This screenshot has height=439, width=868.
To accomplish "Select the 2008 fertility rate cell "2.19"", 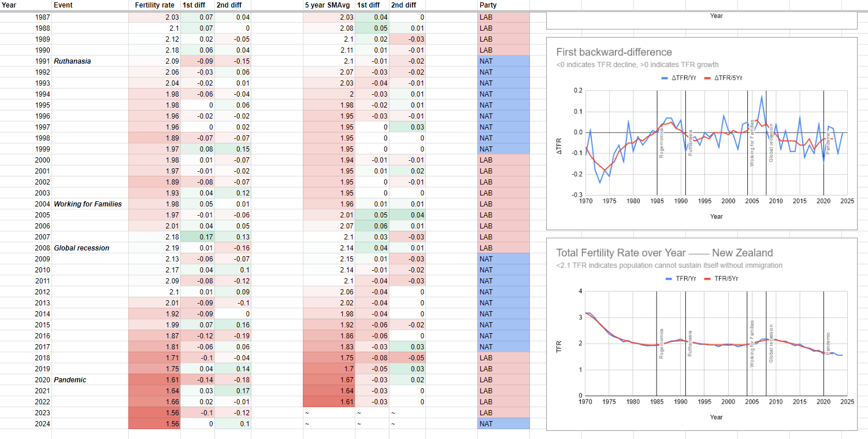I will (154, 248).
